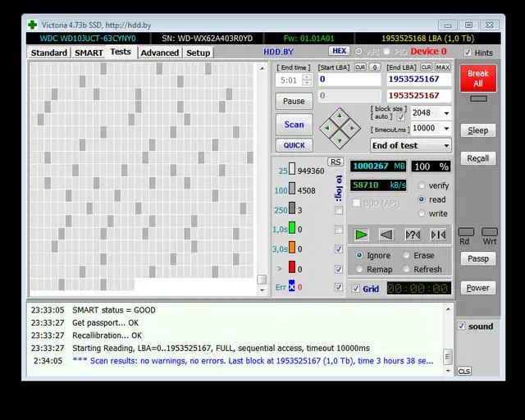This screenshot has width=525, height=420.
Task: Switch to the Tests tab
Action: pos(121,52)
